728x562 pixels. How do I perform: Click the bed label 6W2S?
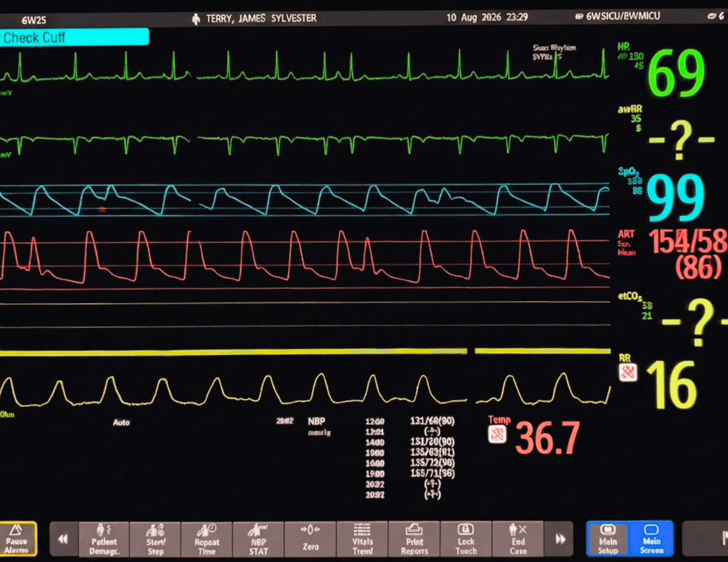pos(34,20)
